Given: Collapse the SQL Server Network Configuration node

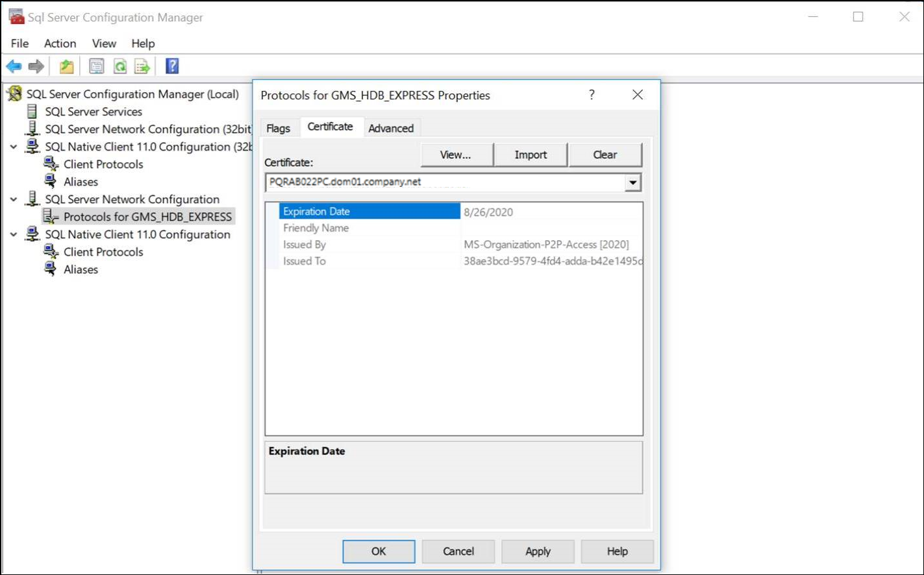Looking at the screenshot, I should tap(14, 199).
